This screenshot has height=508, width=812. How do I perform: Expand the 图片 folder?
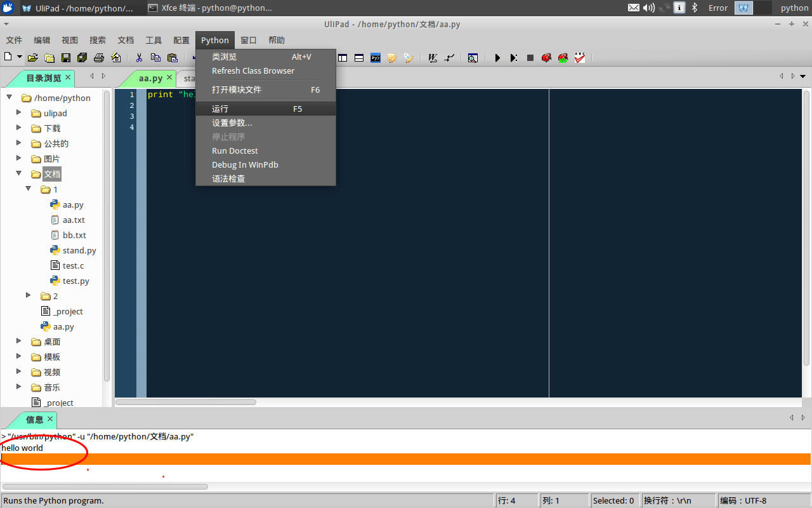point(19,158)
